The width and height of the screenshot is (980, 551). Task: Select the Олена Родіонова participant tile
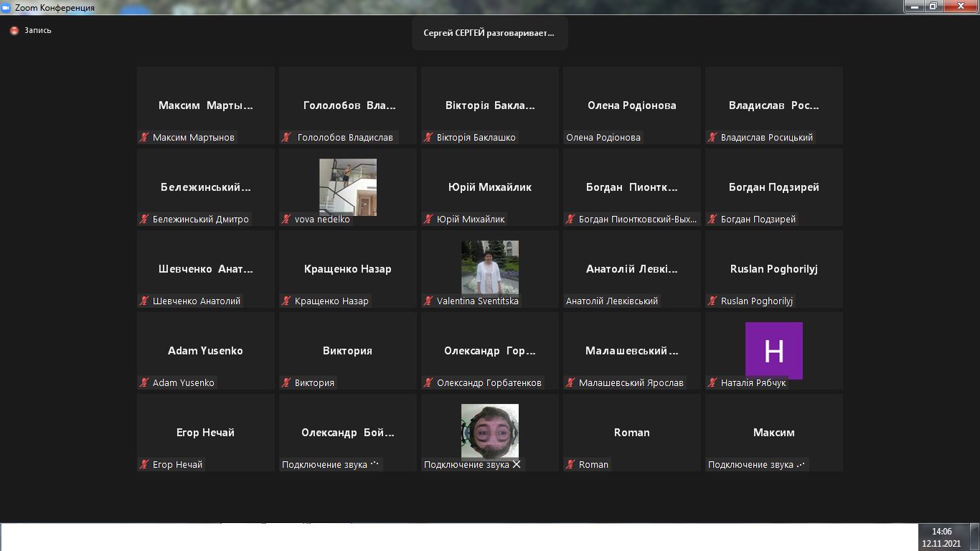(631, 105)
